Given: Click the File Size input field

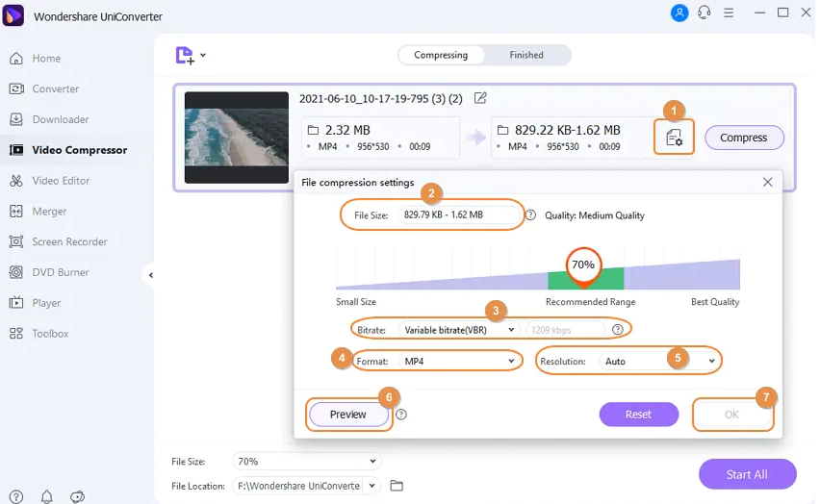Looking at the screenshot, I should click(460, 215).
